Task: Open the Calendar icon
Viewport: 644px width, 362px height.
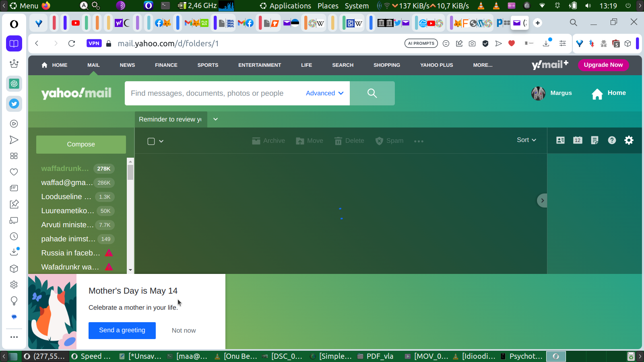Action: pos(578,140)
